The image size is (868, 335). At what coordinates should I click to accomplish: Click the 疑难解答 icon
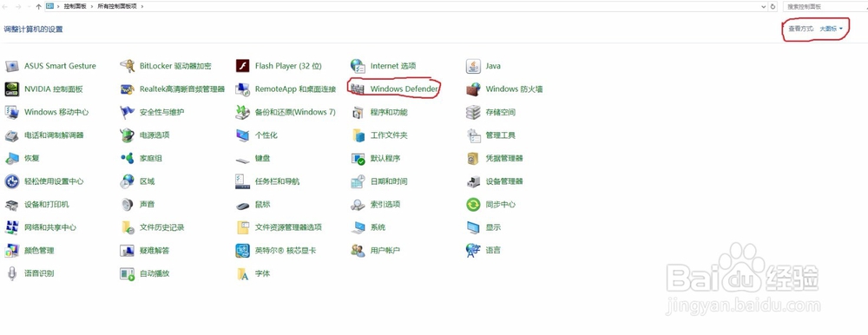128,251
